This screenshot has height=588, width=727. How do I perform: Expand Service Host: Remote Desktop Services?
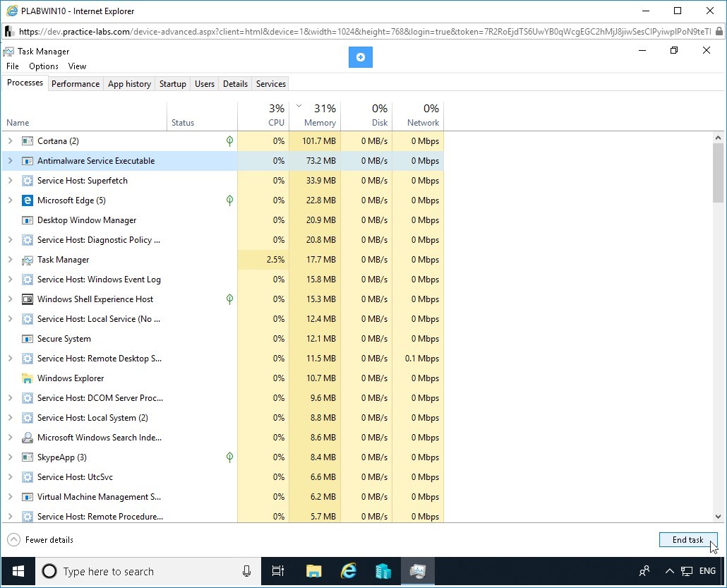click(x=10, y=359)
